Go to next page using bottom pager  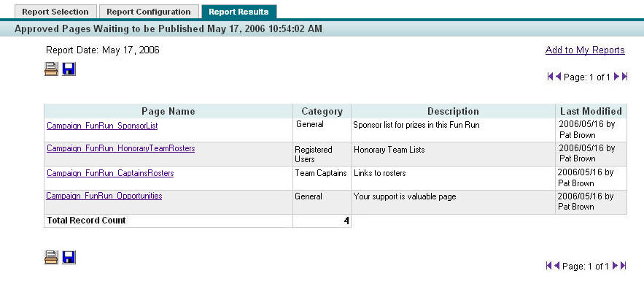pyautogui.click(x=616, y=266)
